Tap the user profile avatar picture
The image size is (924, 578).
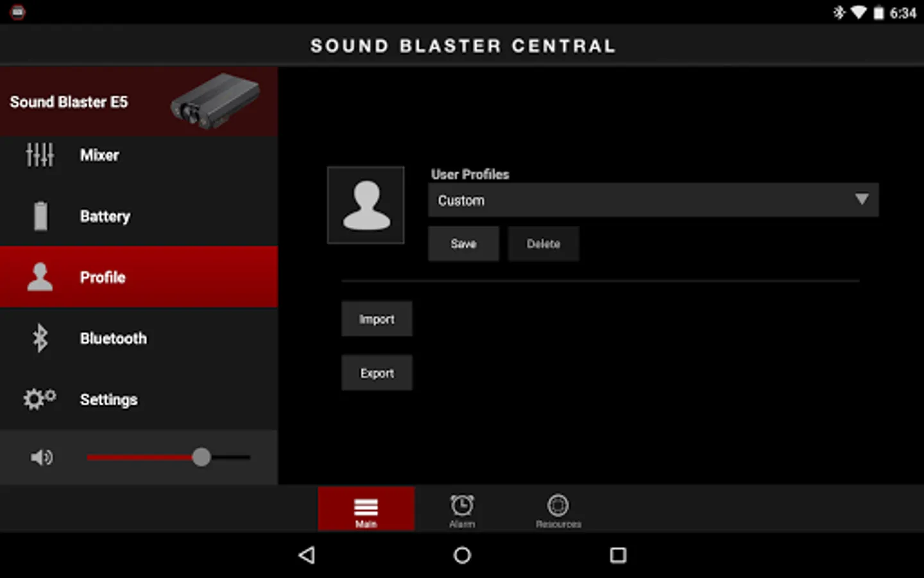366,205
